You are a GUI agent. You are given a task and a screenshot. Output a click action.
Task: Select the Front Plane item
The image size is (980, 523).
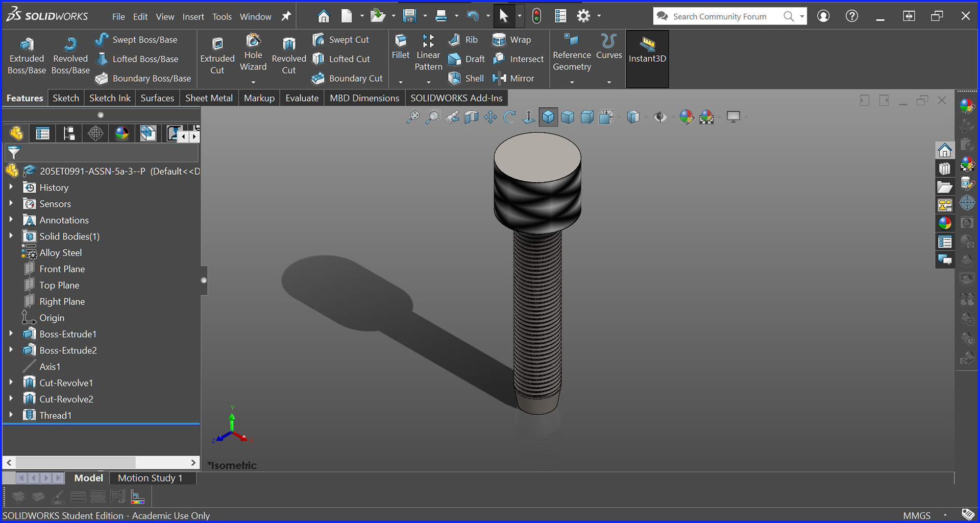pos(62,269)
